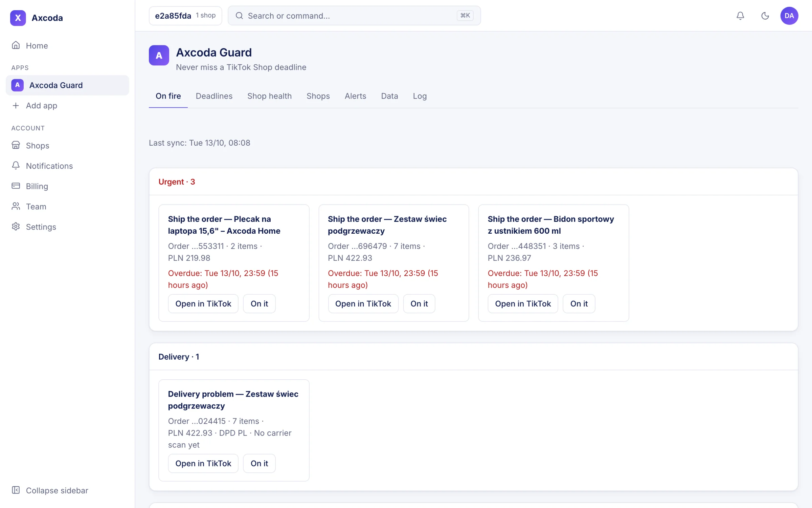Click the notification bell in the top bar
Screen dimensions: 812x508
pos(740,16)
